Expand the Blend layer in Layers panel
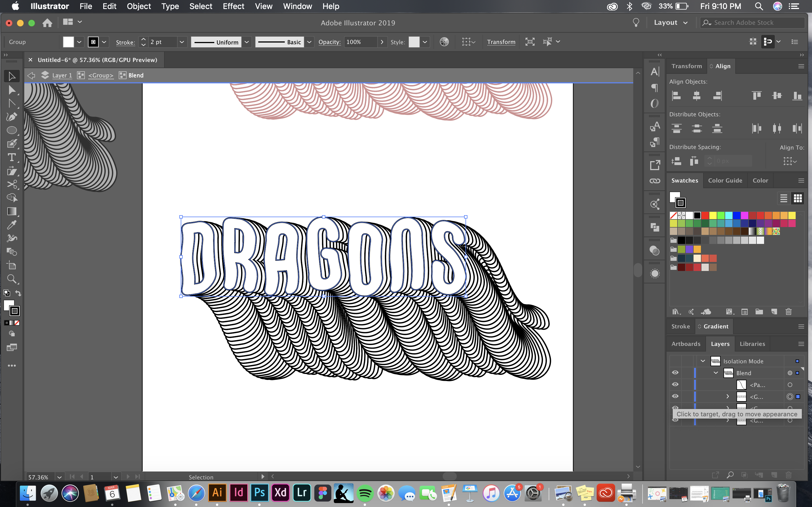 coord(715,373)
